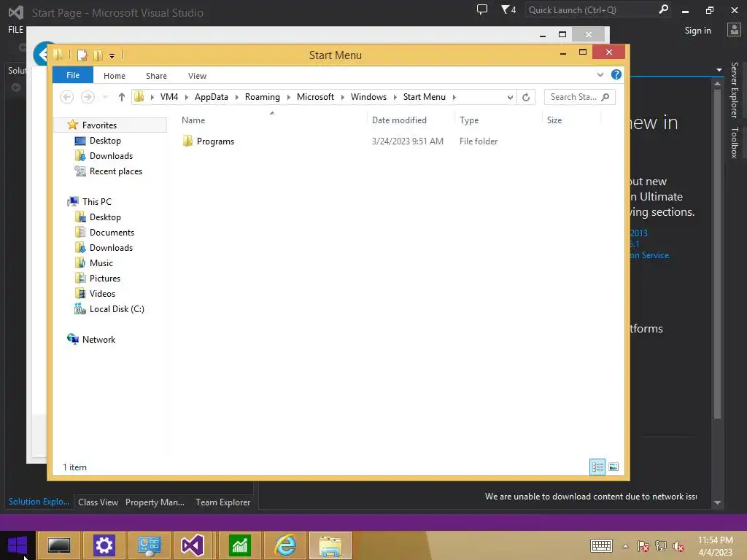
Task: Open Visual Studio notifications flag
Action: point(508,9)
